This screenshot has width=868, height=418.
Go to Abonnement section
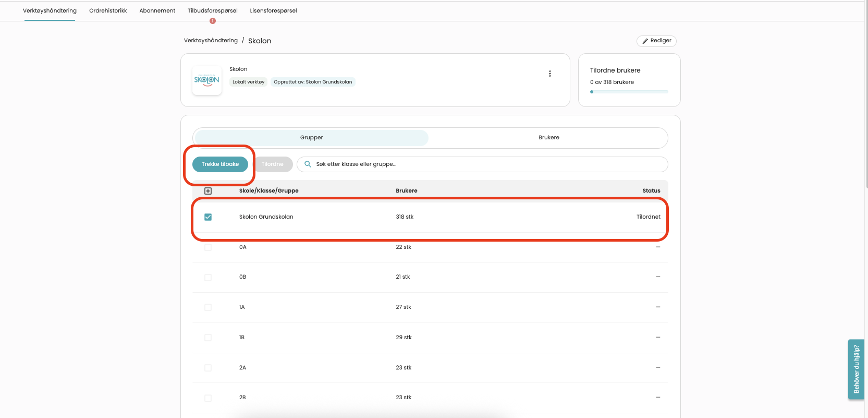click(157, 10)
